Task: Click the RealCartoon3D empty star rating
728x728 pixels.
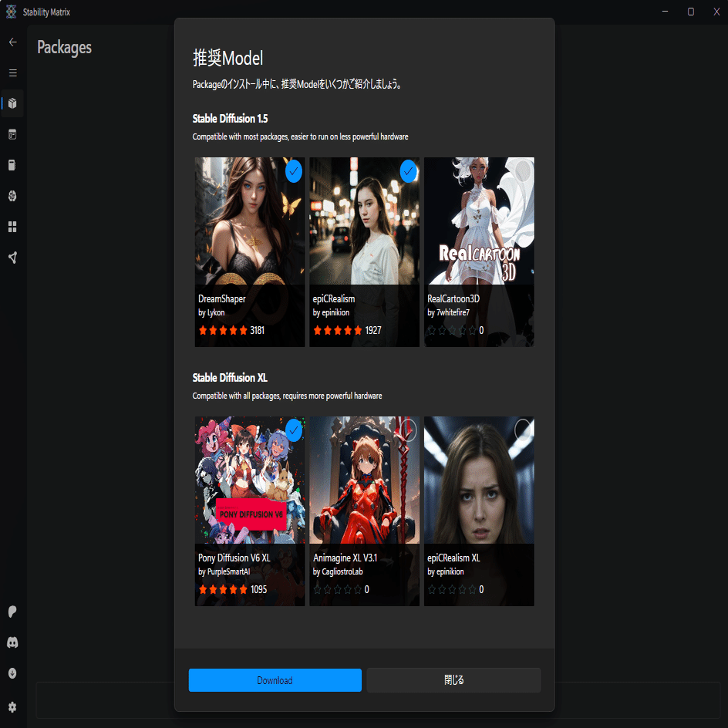Action: [456, 330]
